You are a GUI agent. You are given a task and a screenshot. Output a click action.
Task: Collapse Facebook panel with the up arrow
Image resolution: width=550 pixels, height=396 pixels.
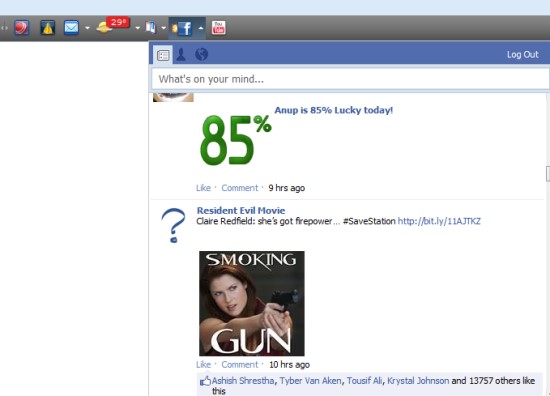pyautogui.click(x=201, y=28)
